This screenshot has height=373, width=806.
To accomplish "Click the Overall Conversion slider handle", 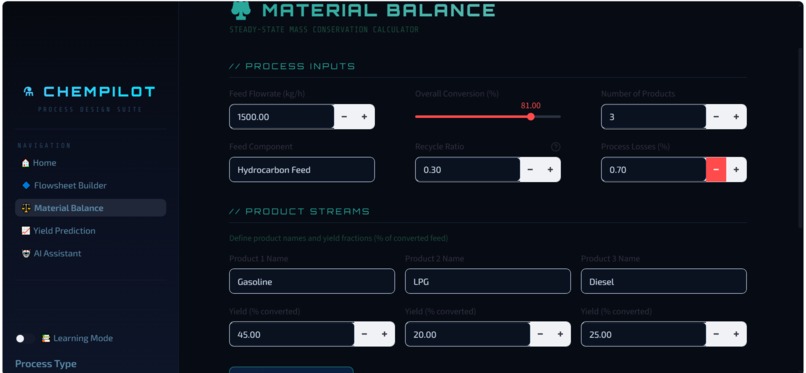I will (x=531, y=117).
